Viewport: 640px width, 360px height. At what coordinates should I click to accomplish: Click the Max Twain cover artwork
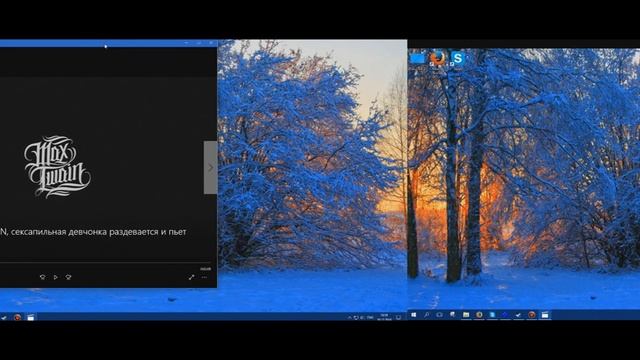coord(57,167)
